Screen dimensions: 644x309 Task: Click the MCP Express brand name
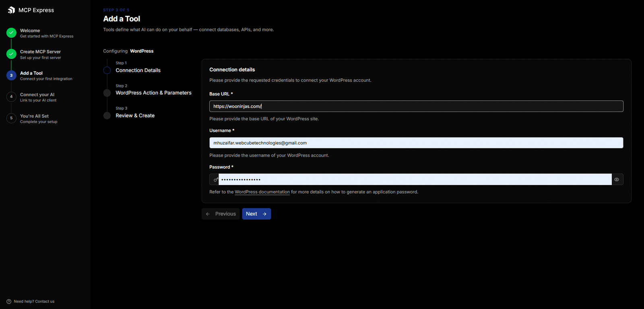point(36,10)
